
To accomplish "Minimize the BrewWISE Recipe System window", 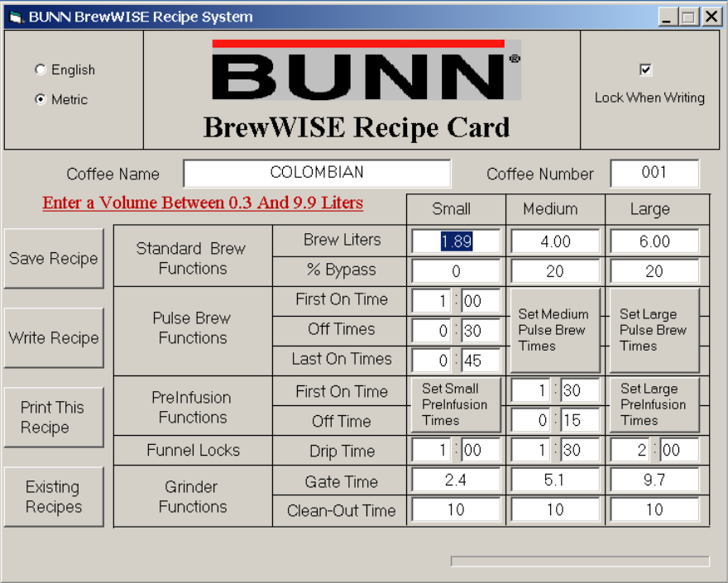I will click(x=667, y=17).
